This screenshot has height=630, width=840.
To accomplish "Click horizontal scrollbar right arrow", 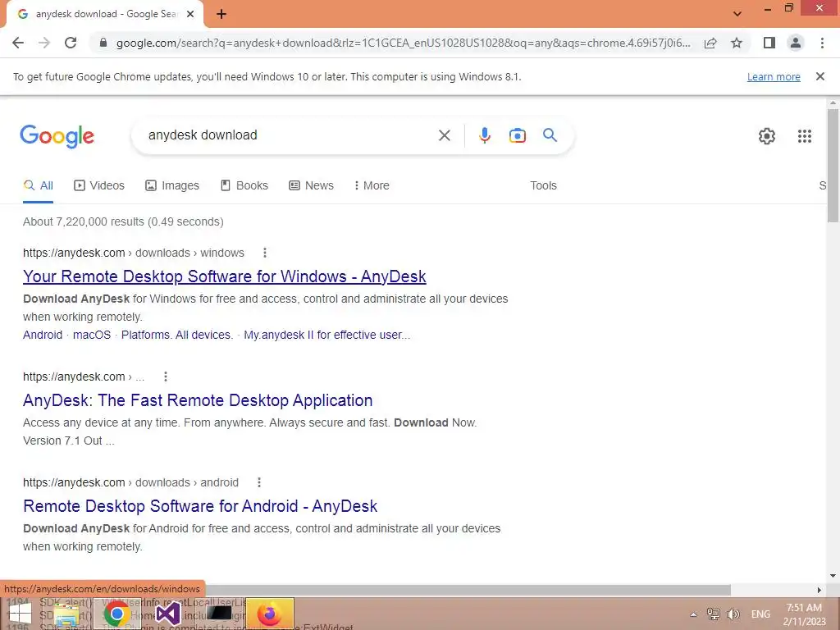I will pos(819,590).
